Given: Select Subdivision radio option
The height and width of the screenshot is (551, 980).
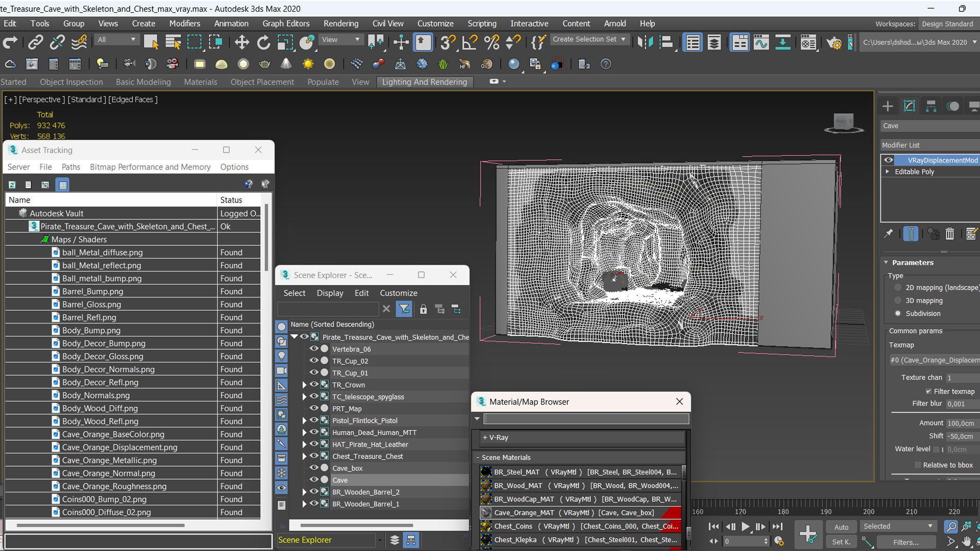Looking at the screenshot, I should click(x=898, y=313).
